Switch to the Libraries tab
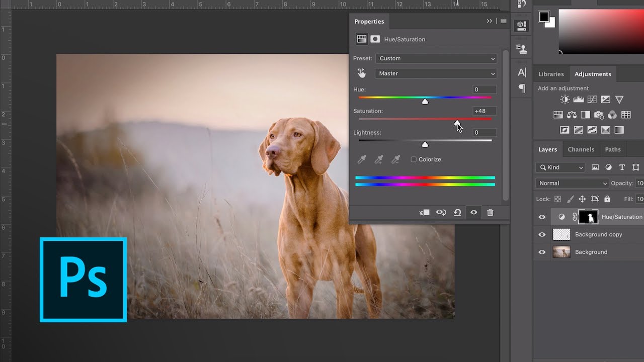Screen dimensions: 644x362 [551, 74]
